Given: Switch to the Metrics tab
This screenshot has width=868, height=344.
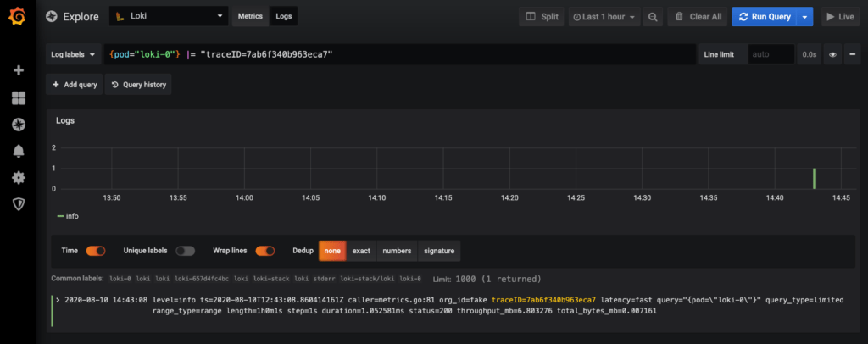Looking at the screenshot, I should pyautogui.click(x=249, y=16).
